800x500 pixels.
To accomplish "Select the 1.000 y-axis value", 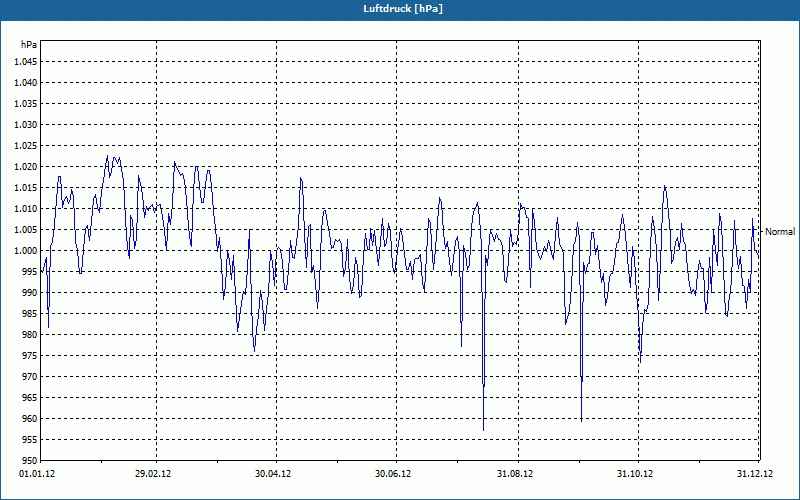I will [26, 251].
